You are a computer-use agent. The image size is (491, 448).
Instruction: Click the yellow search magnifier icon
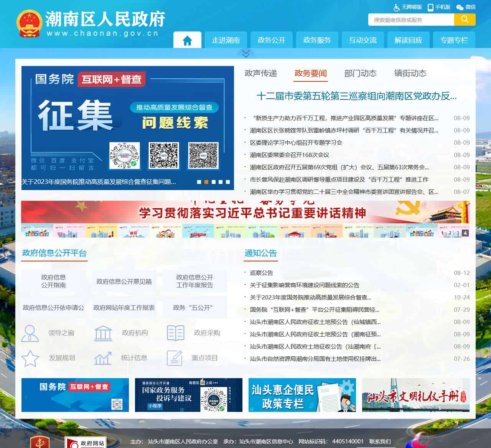tap(465, 19)
